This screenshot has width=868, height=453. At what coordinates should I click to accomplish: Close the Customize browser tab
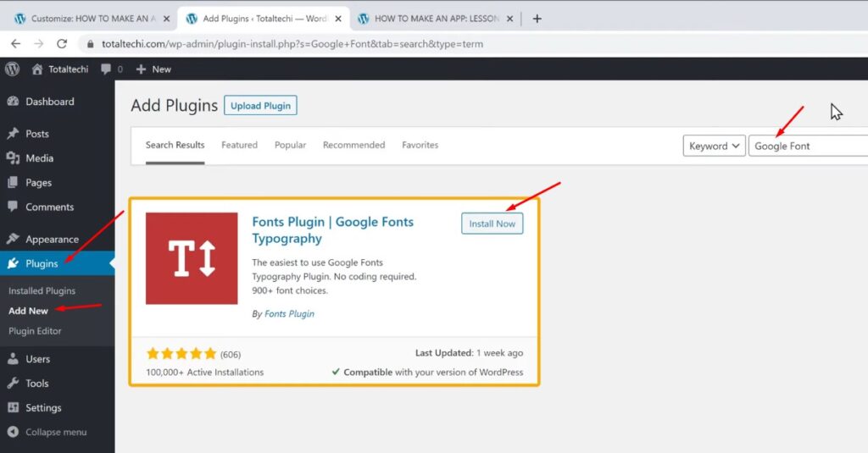166,19
